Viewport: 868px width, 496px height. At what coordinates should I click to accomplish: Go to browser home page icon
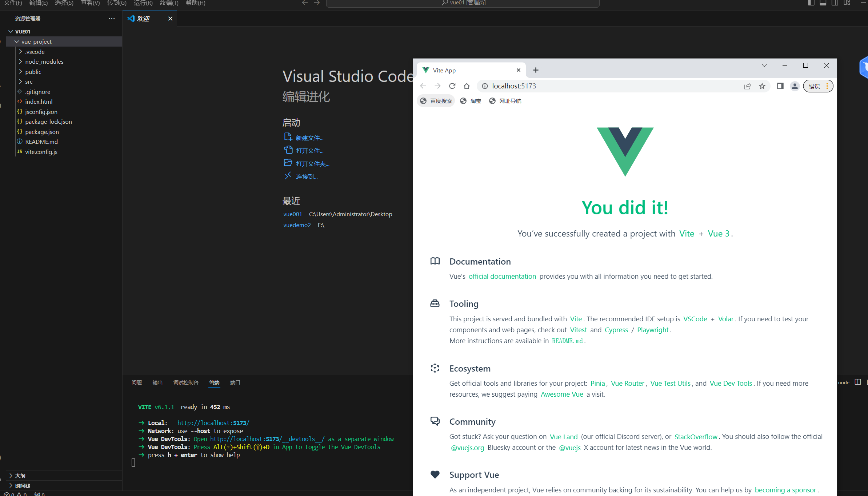[467, 86]
